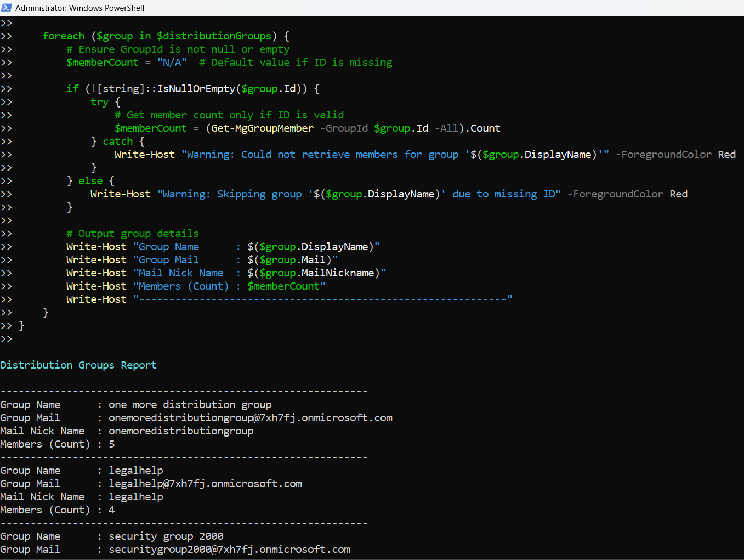Click output value 'one more distribution group'
The image size is (744, 560).
coord(190,405)
